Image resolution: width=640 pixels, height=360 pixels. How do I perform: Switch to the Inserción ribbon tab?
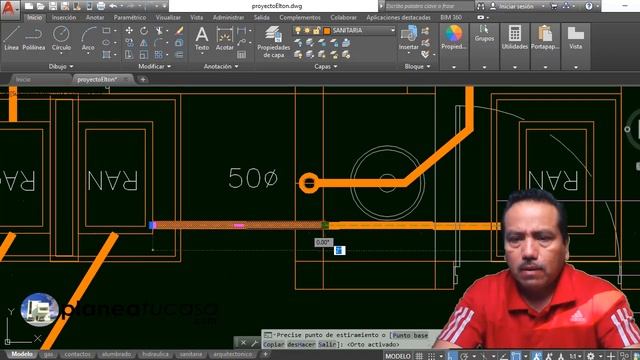(x=64, y=18)
